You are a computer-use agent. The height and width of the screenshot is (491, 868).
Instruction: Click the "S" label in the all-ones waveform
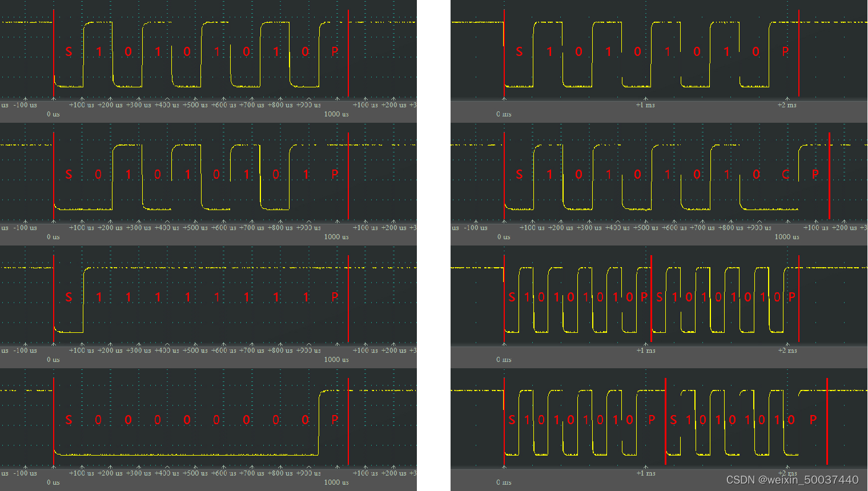click(x=69, y=297)
